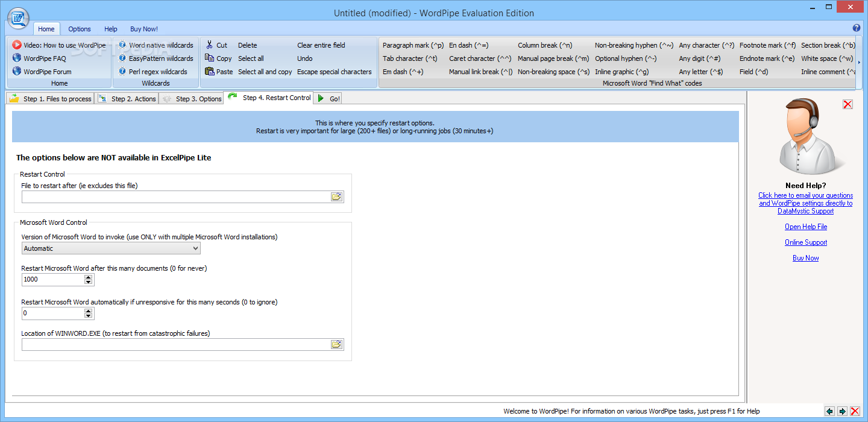This screenshot has width=868, height=422.
Task: Click Clear entire field
Action: click(x=321, y=45)
